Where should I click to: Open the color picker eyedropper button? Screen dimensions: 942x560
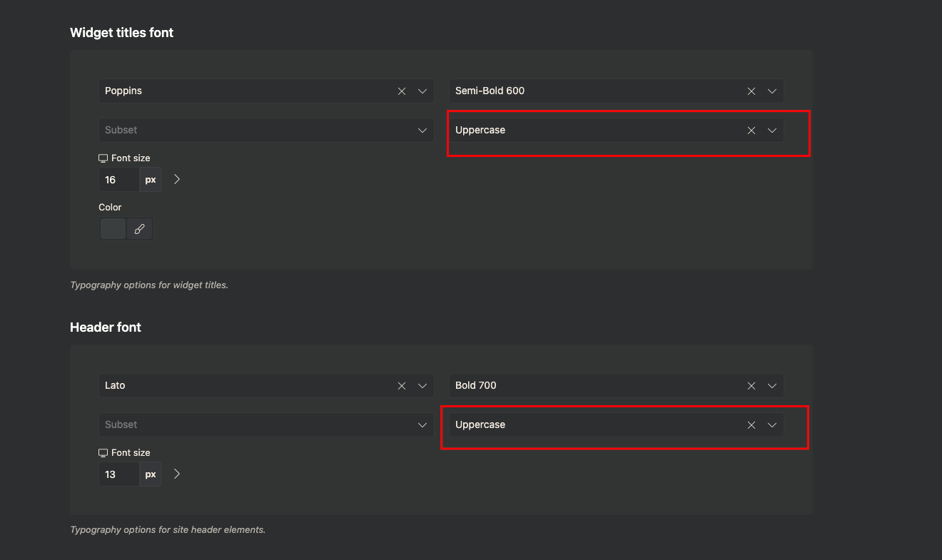tap(140, 229)
